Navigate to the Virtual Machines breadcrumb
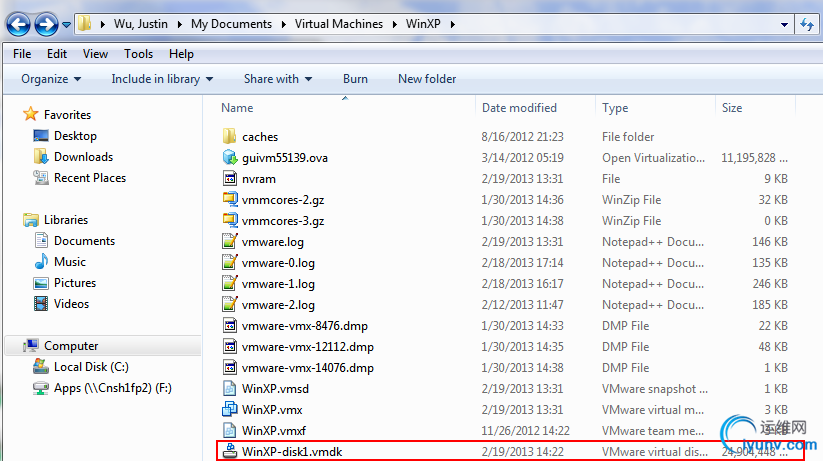Image resolution: width=823 pixels, height=461 pixels. pyautogui.click(x=339, y=24)
